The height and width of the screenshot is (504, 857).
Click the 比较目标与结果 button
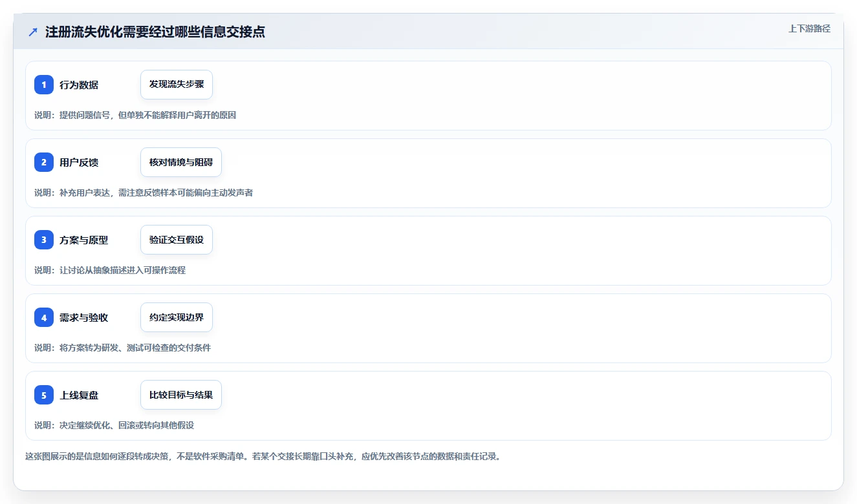[x=181, y=395]
